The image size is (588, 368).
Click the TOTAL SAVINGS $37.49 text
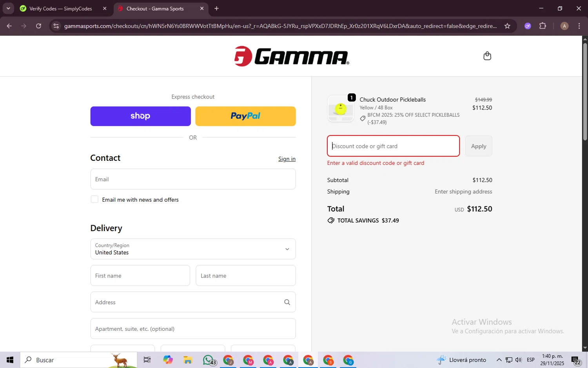(x=368, y=220)
